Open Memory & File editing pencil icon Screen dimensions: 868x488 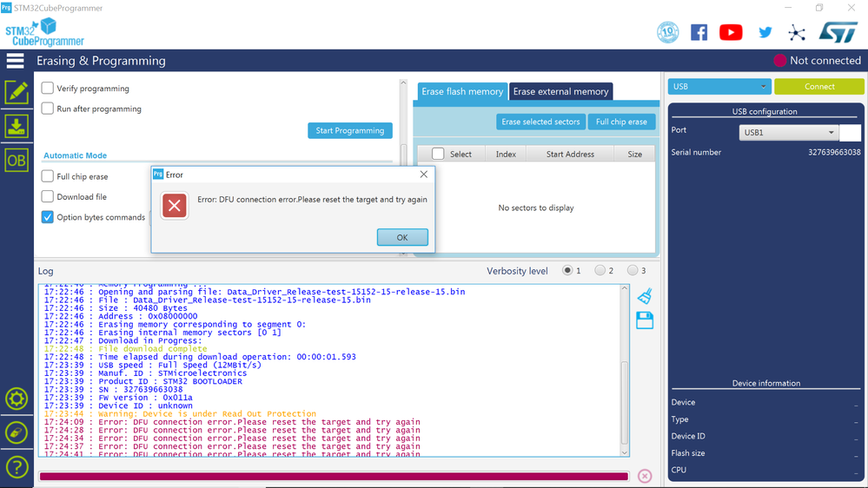click(17, 92)
